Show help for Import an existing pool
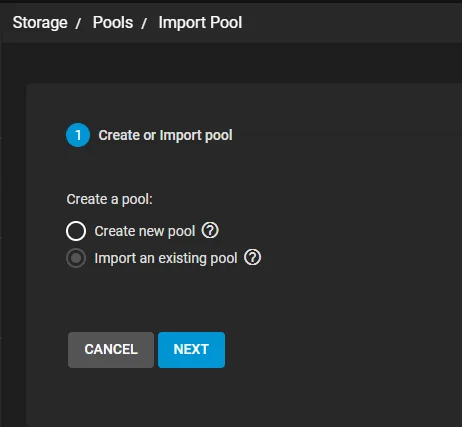This screenshot has width=462, height=427. pos(253,257)
